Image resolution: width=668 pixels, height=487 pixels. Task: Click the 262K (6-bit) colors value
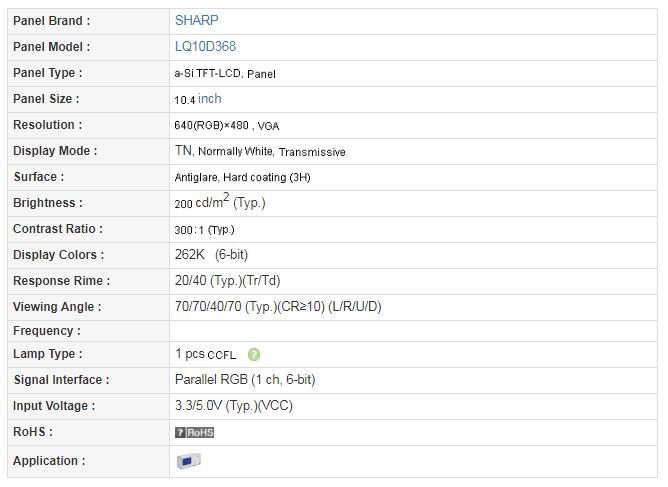point(211,255)
